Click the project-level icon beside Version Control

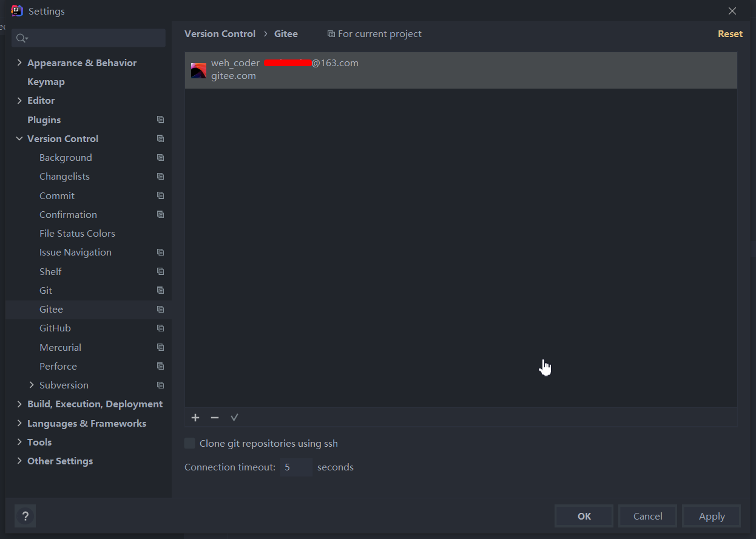[160, 139]
